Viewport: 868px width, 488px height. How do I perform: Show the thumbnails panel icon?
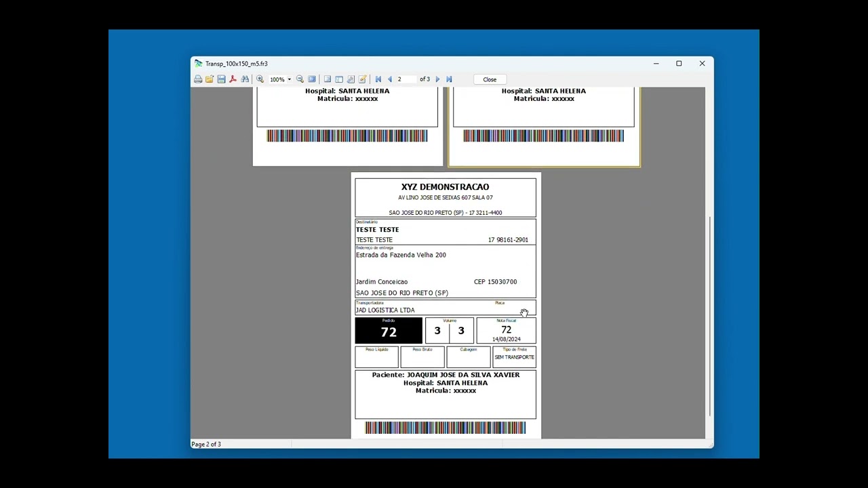(x=339, y=79)
